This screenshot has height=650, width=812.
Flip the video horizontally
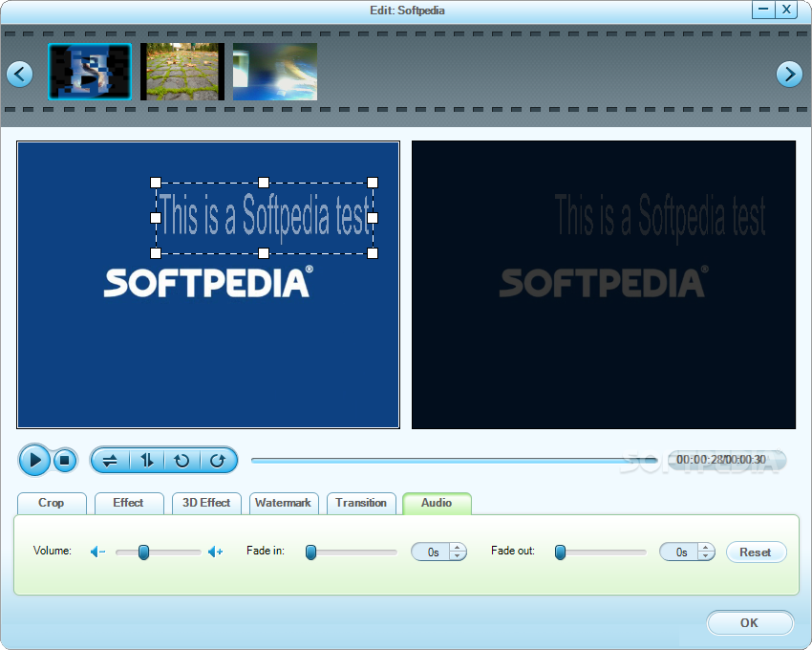pos(110,461)
